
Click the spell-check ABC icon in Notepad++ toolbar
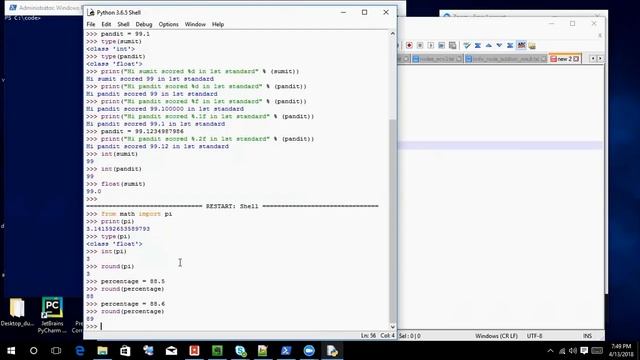[521, 45]
